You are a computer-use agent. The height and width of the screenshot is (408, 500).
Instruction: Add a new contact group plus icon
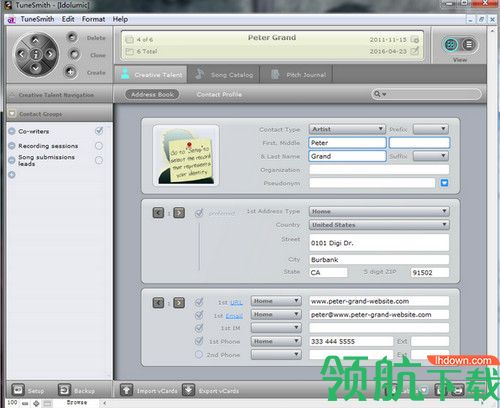pyautogui.click(x=12, y=174)
